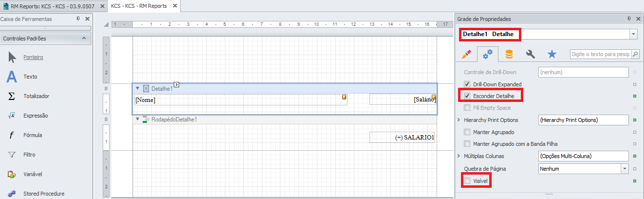This screenshot has height=199, width=644.
Task: Click the [Nome] field data binding marker
Action: point(344,97)
